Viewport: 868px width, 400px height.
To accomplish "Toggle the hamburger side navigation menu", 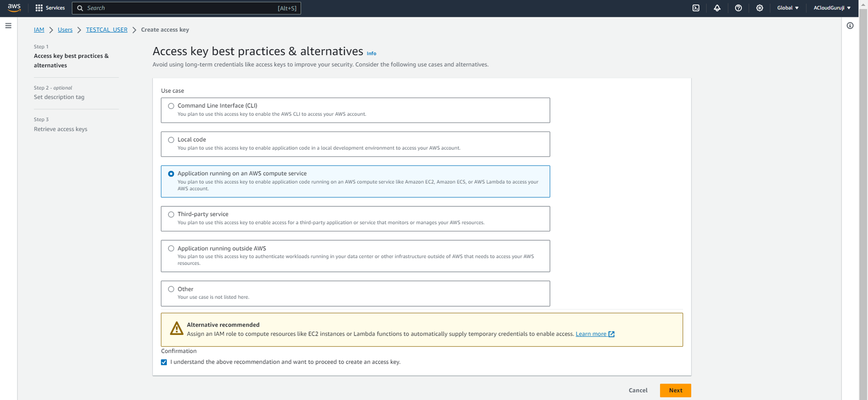I will [x=8, y=26].
